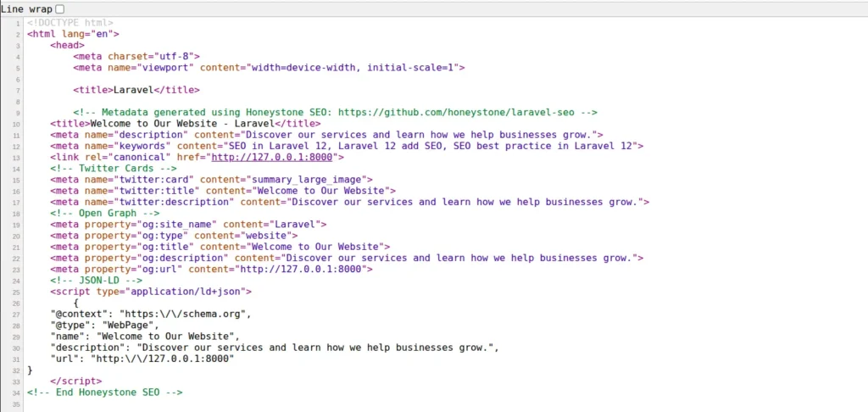The height and width of the screenshot is (412, 868).
Task: Click the "@context" schema.org line
Action: 151,314
